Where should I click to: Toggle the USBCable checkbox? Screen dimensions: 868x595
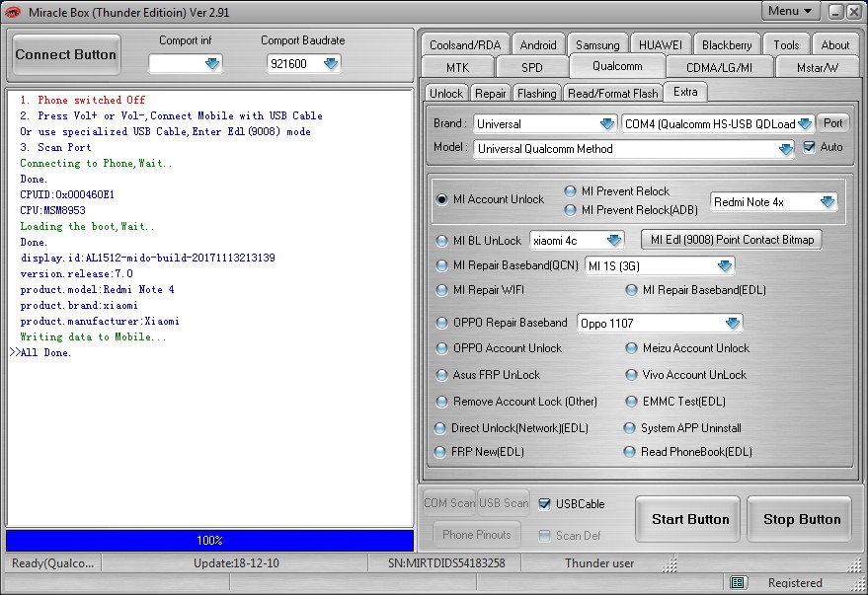coord(545,504)
